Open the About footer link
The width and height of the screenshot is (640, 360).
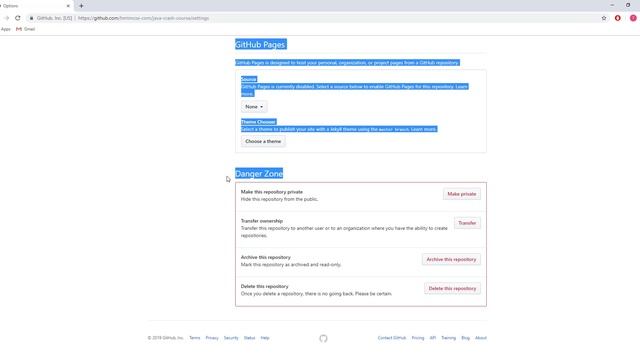[481, 338]
